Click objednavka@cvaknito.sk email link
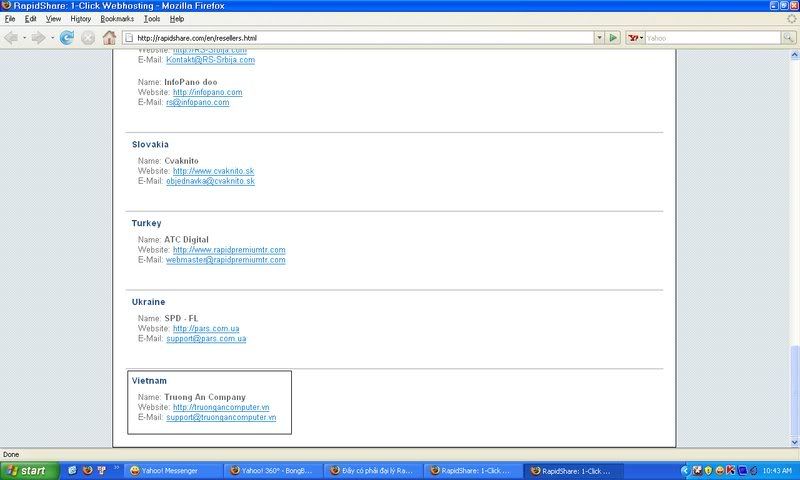This screenshot has height=480, width=800. pos(210,181)
